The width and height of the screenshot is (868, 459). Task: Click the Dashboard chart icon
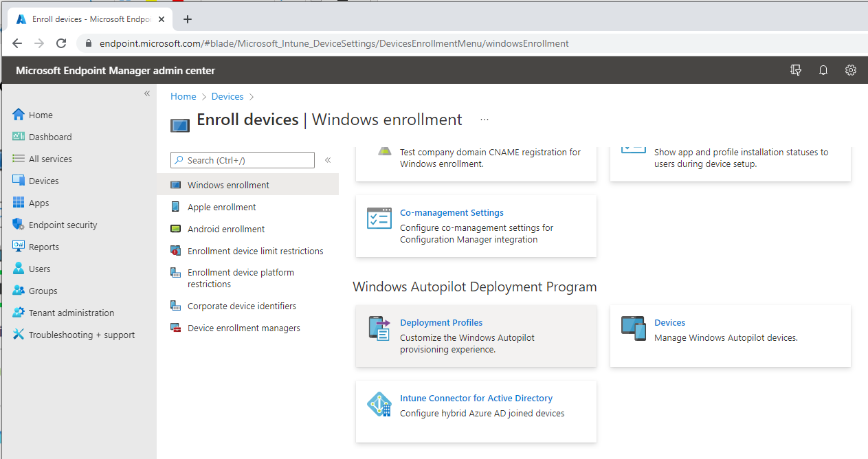[19, 137]
